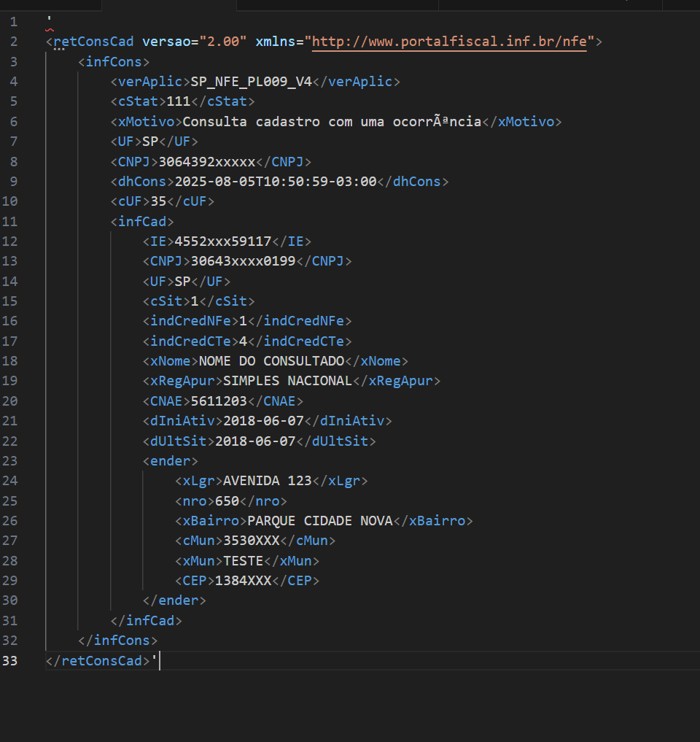Place cursor on CEP value 1384XXX
700x742 pixels.
pos(243,581)
